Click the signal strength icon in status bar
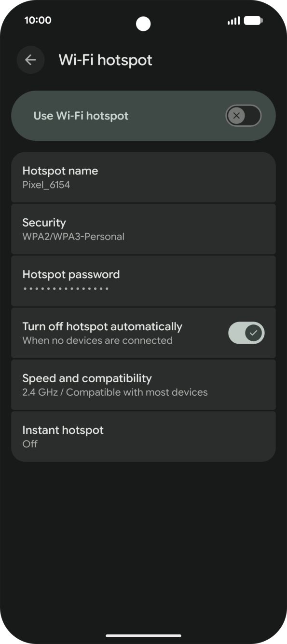 pyautogui.click(x=233, y=20)
